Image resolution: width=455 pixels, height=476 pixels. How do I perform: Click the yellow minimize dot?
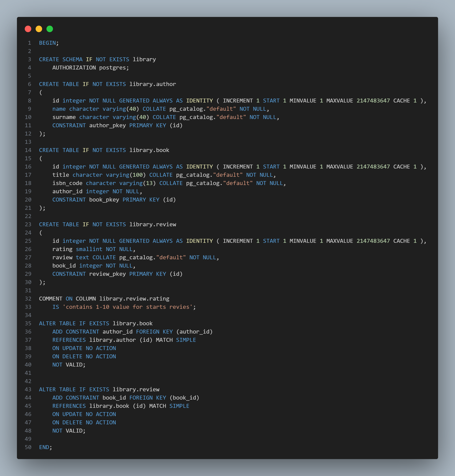pos(39,29)
